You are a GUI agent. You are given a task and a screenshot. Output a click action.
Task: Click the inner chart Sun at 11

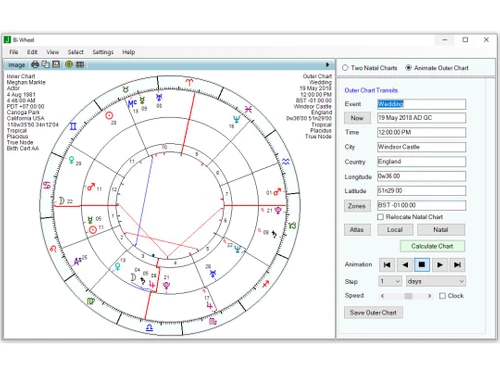pos(93,230)
